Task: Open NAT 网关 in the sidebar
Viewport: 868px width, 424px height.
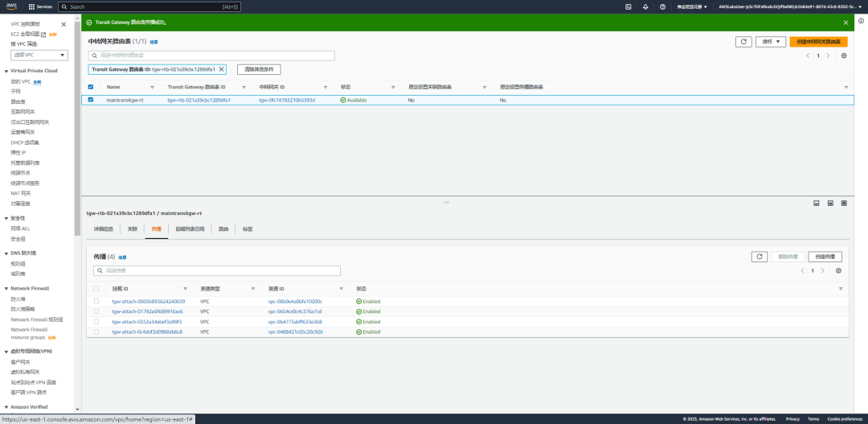Action: pos(20,193)
